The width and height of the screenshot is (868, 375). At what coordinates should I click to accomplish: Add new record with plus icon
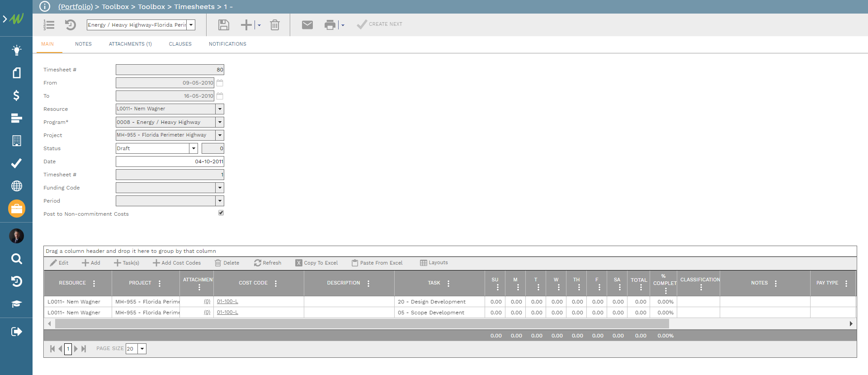click(x=246, y=25)
